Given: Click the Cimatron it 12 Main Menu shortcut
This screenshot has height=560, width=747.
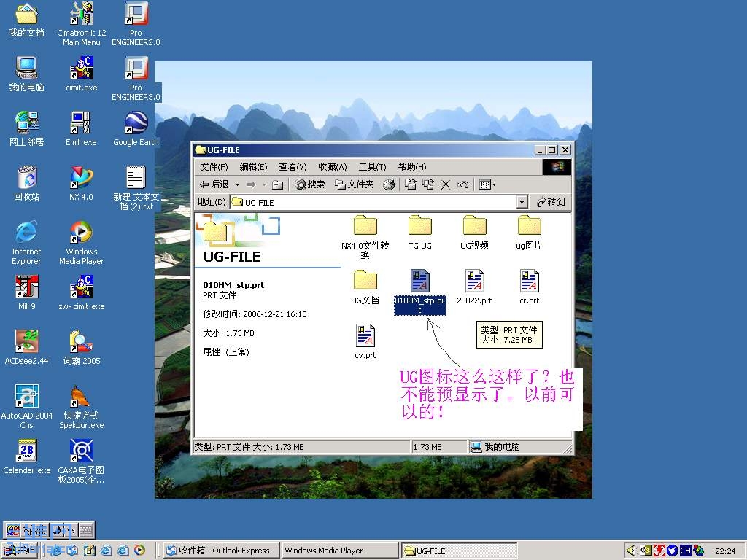Looking at the screenshot, I should tap(82, 24).
